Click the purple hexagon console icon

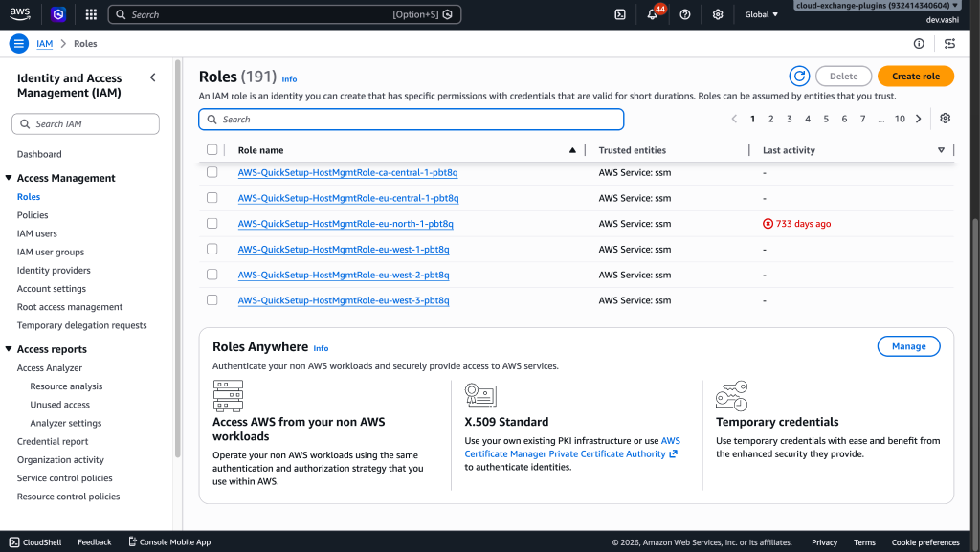(x=58, y=13)
